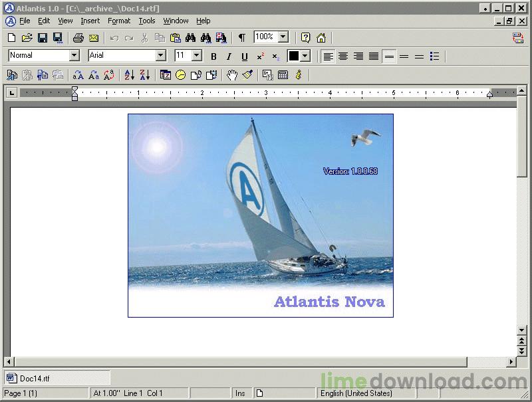
Task: Open the Arial font dropdown
Action: (x=160, y=56)
